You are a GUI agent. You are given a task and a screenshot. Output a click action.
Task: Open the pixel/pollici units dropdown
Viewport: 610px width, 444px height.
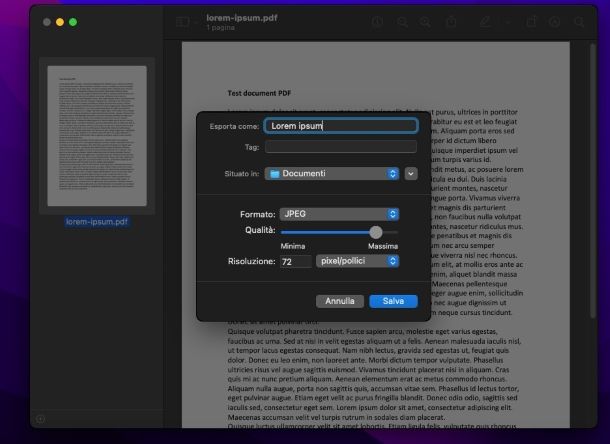pos(358,261)
